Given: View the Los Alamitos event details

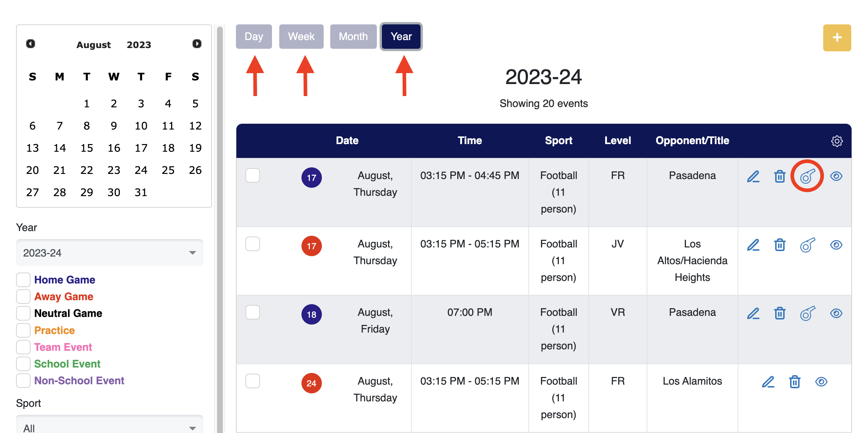Looking at the screenshot, I should [821, 382].
